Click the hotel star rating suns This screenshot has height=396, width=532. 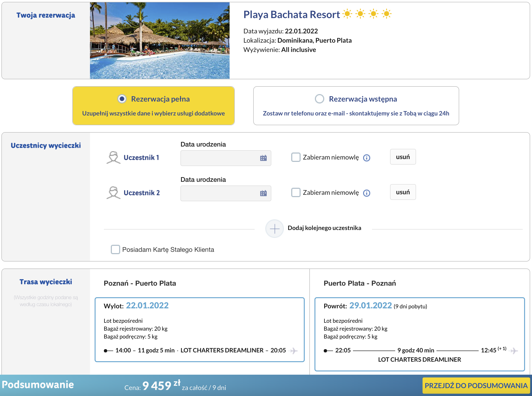pyautogui.click(x=367, y=14)
